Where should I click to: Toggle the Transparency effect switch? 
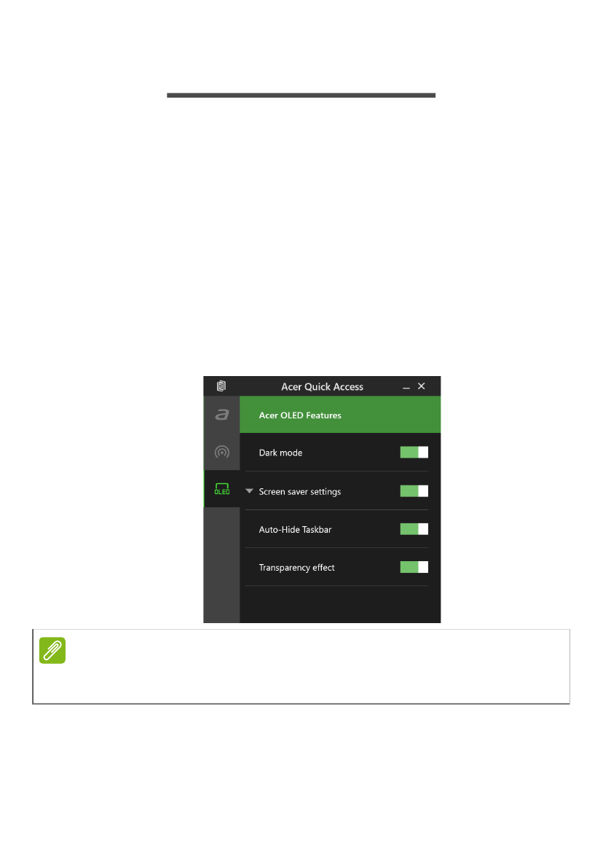414,567
